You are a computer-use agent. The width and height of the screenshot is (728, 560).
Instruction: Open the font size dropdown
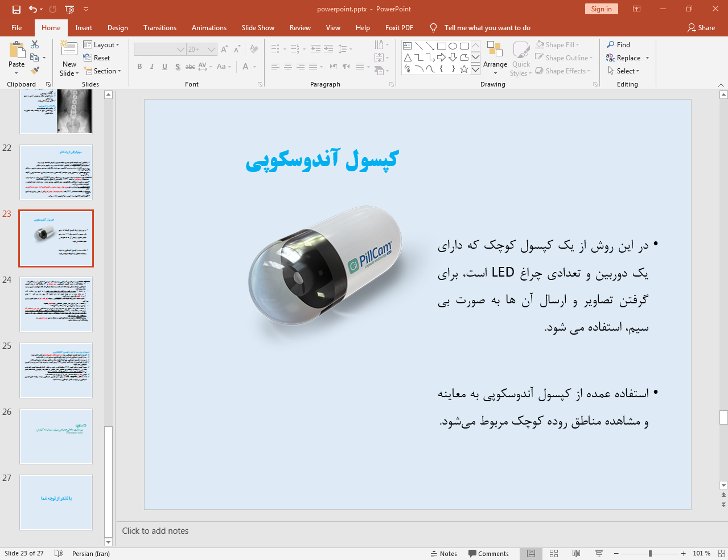[x=211, y=50]
